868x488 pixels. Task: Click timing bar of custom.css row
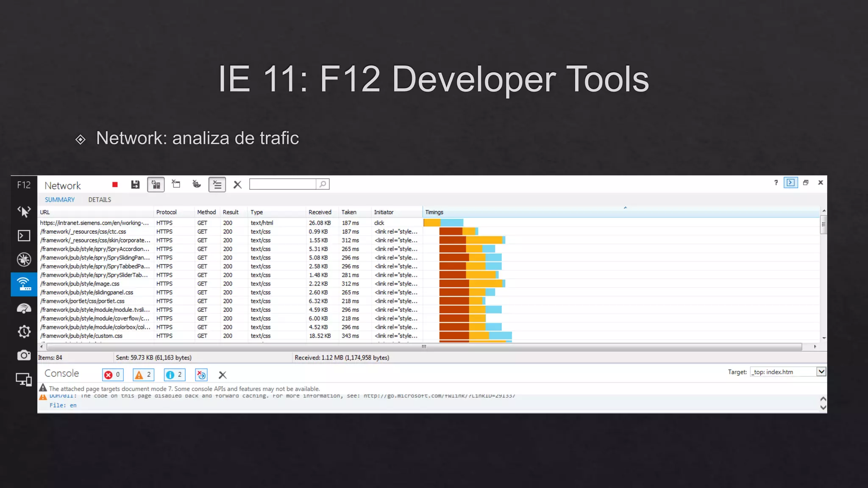point(476,336)
